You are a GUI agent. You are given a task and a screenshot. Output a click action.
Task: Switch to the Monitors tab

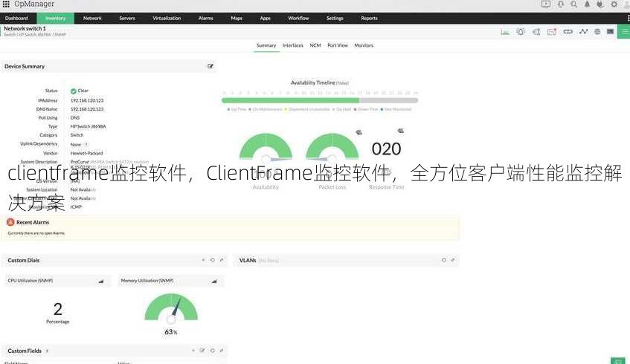click(364, 45)
